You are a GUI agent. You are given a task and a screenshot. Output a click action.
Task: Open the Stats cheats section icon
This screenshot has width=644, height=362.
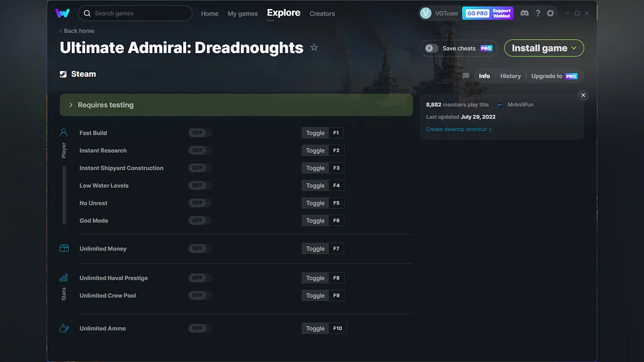[x=64, y=278]
